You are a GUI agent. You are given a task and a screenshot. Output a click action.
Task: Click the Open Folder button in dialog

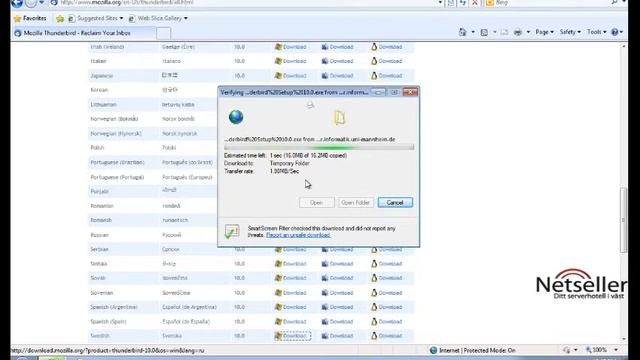[x=356, y=202]
